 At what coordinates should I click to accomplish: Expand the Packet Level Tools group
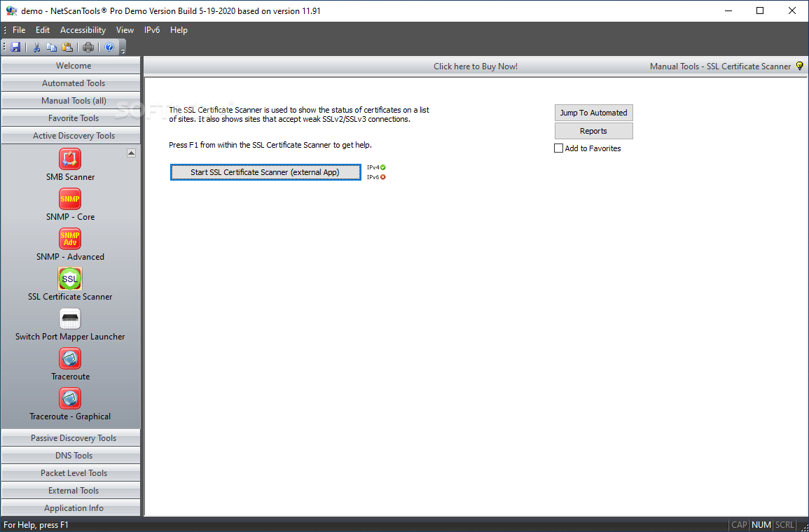[71, 473]
